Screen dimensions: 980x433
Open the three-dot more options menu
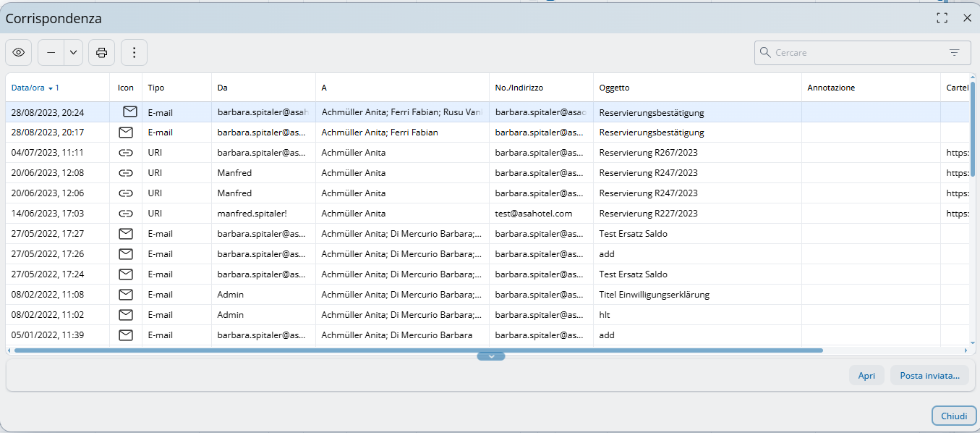coord(134,52)
